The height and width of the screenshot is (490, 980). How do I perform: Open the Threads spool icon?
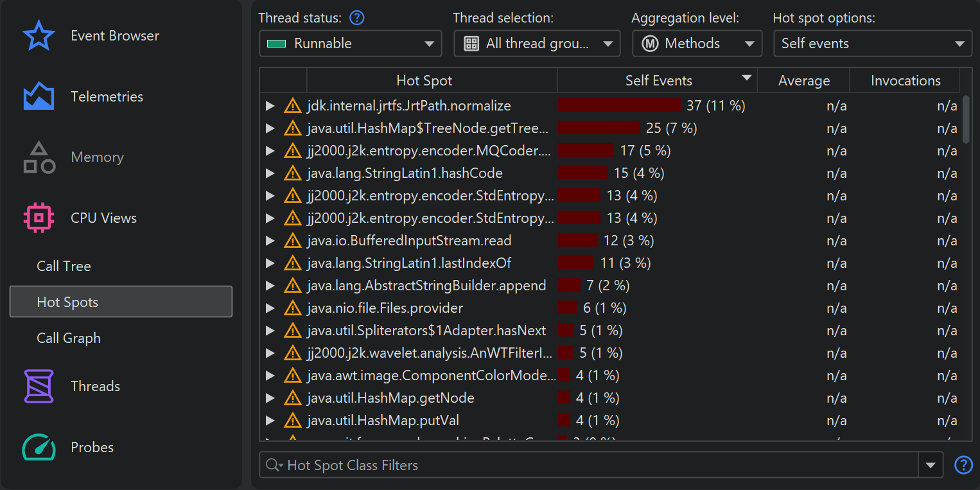tap(39, 386)
